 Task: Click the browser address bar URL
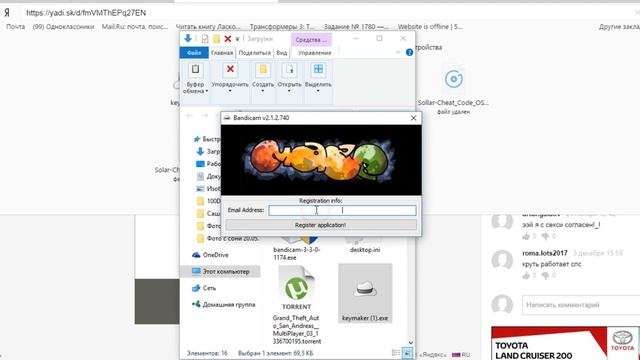(86, 13)
